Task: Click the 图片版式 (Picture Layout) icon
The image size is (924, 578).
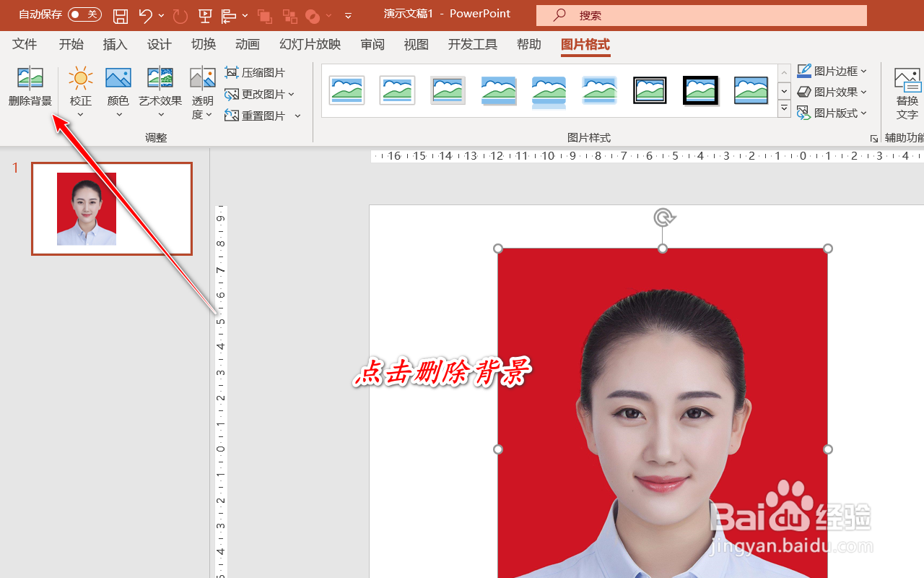Action: [x=832, y=113]
